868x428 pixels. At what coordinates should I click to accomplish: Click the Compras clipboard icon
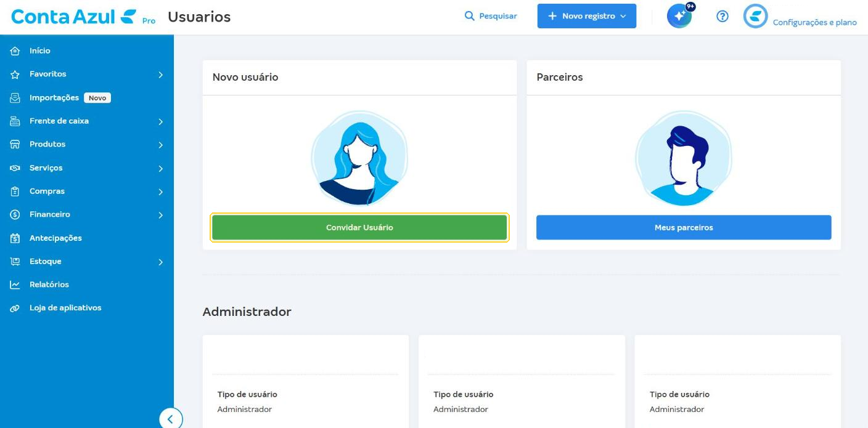[15, 192]
